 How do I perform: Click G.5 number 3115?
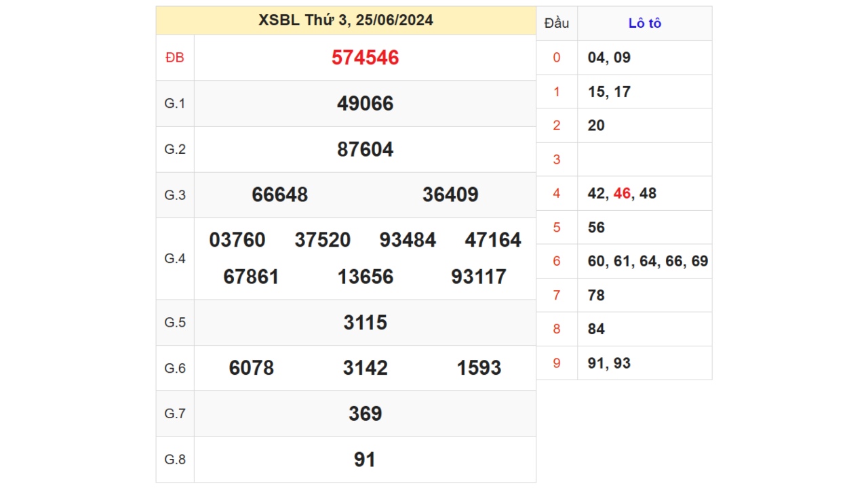366,322
